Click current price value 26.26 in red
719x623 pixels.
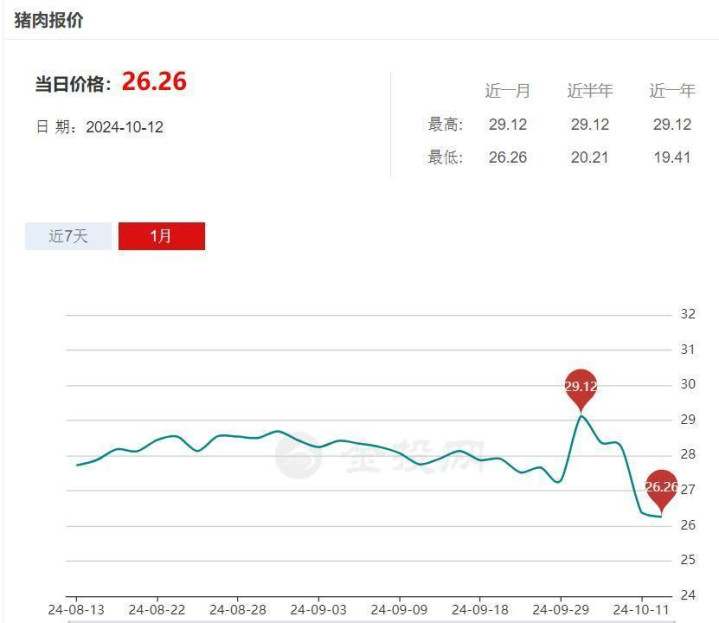pos(154,82)
